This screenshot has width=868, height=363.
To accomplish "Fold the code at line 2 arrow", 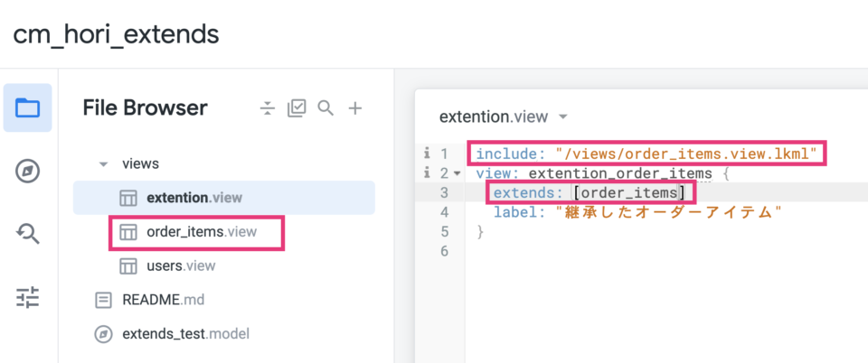I will click(x=457, y=172).
